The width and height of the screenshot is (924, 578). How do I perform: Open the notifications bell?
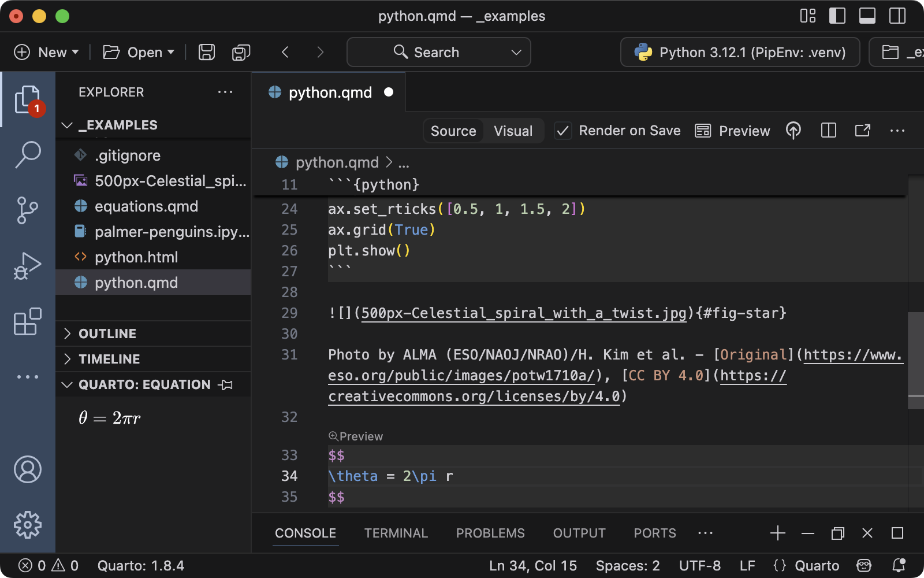[899, 565]
